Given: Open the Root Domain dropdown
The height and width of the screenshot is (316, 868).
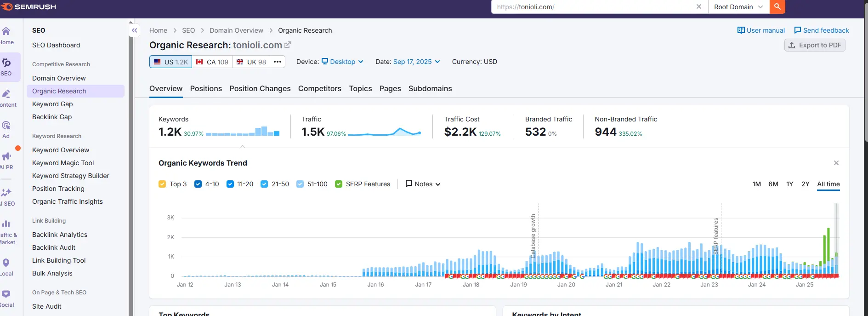Looking at the screenshot, I should tap(738, 7).
